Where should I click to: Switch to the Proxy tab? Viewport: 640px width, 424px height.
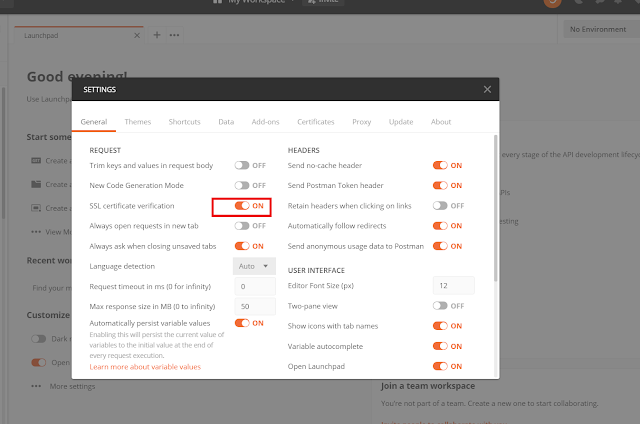362,122
